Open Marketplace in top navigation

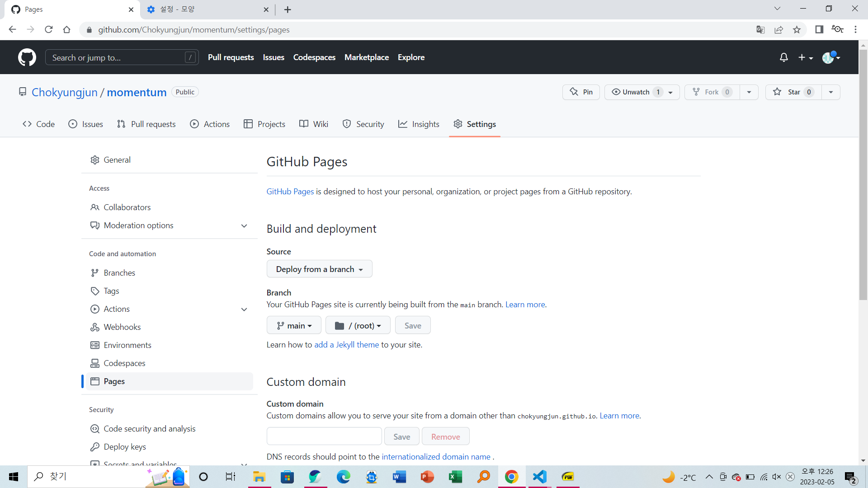coord(367,57)
